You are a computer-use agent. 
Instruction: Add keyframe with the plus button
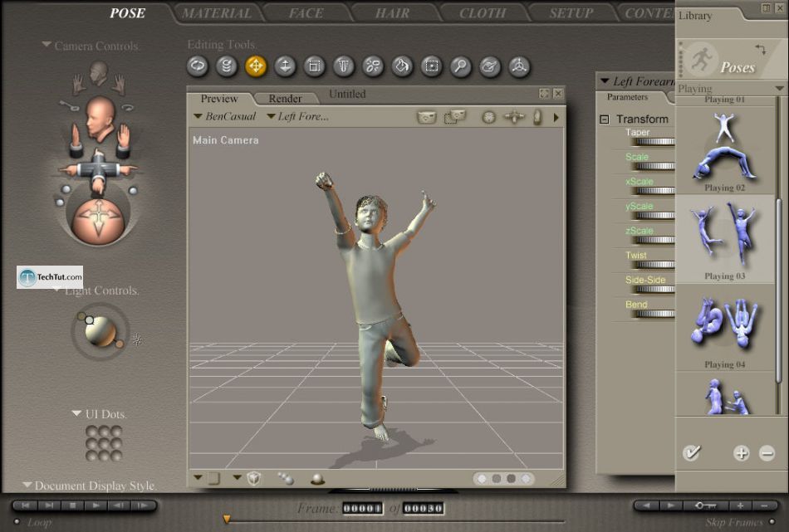(x=741, y=505)
